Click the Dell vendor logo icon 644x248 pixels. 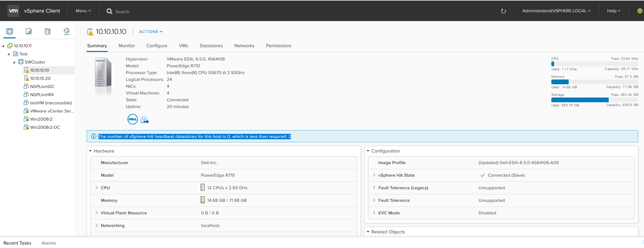133,119
